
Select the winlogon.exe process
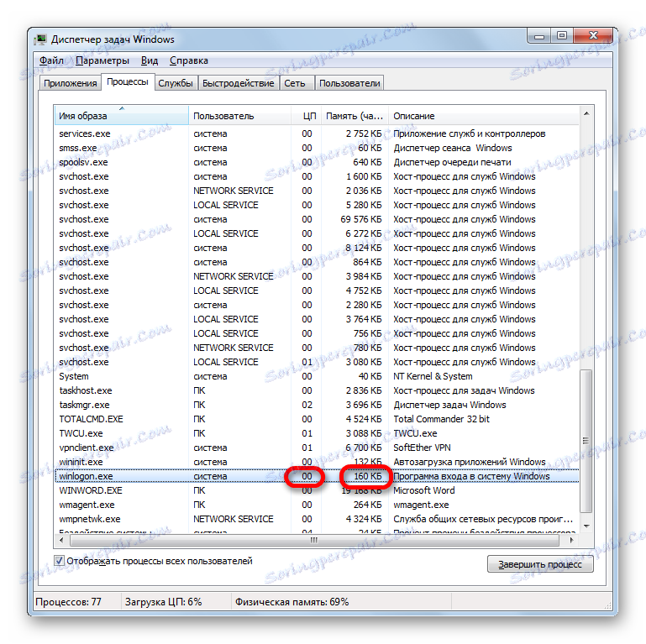click(x=317, y=476)
